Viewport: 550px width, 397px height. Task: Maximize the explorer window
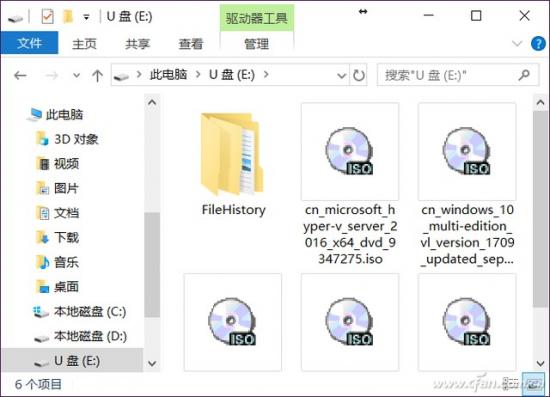[476, 16]
